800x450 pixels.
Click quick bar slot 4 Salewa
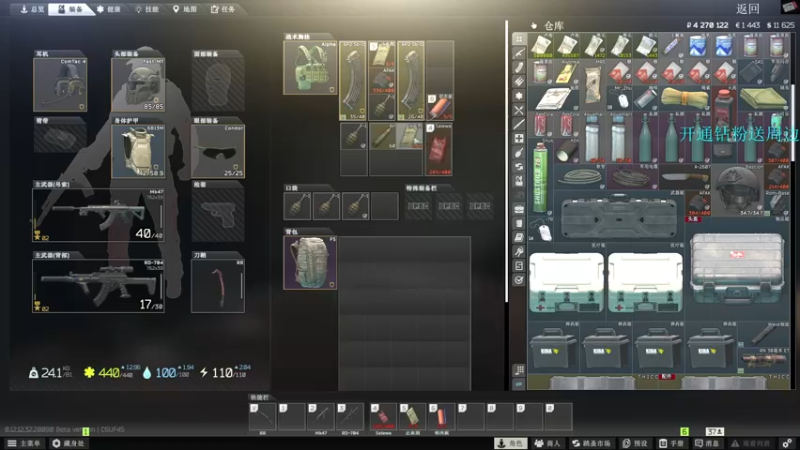coord(383,416)
